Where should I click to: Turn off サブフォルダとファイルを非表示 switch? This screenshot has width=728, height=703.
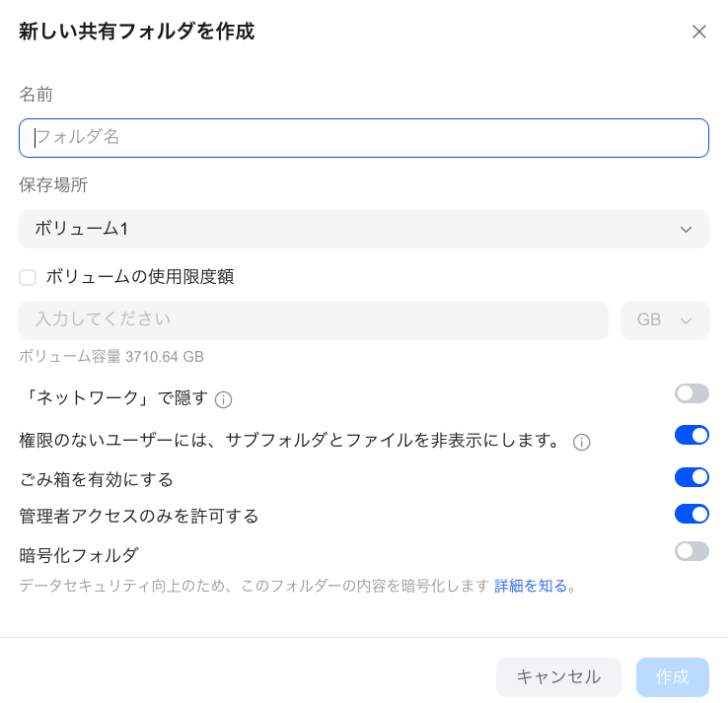[x=692, y=435]
